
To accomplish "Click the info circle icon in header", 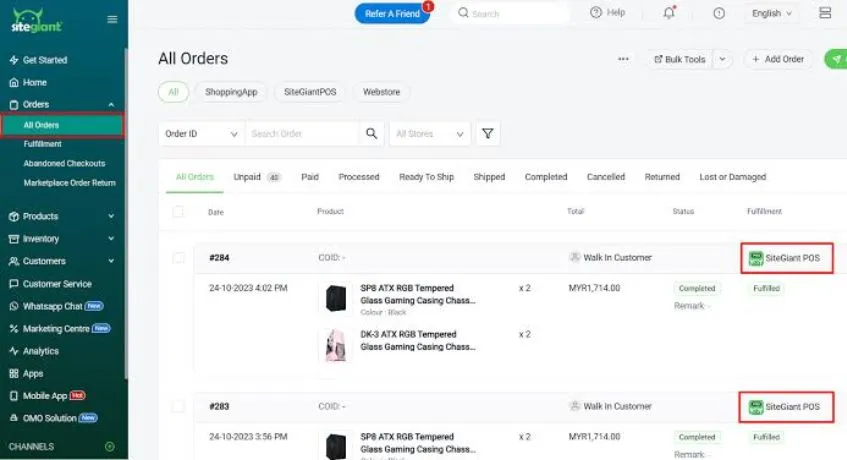I will tap(718, 13).
